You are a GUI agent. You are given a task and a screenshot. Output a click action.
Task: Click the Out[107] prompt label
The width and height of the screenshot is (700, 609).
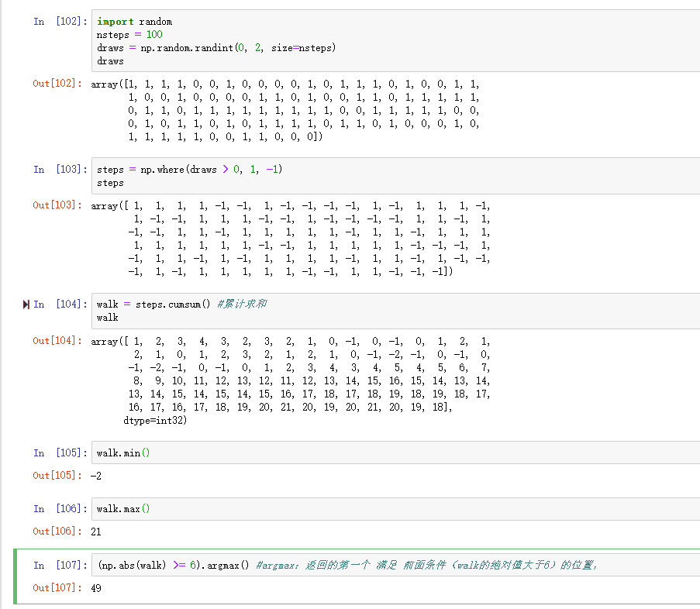56,587
